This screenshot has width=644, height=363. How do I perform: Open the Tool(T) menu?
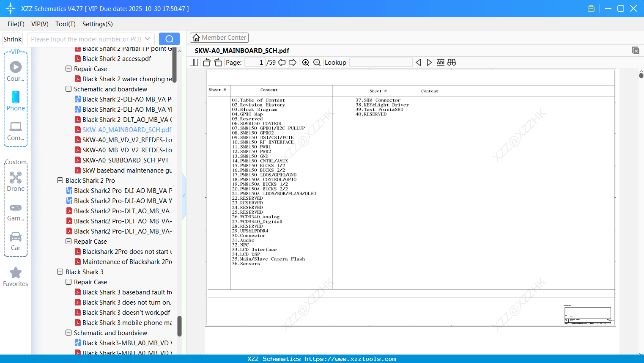[x=66, y=24]
